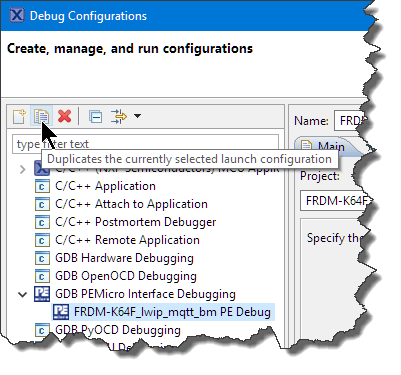
Task: Select C/C++ Attach to Application
Action: click(131, 204)
